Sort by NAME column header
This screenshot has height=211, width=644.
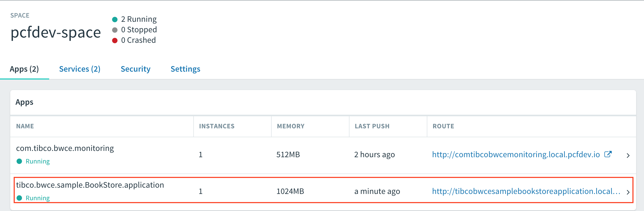25,126
